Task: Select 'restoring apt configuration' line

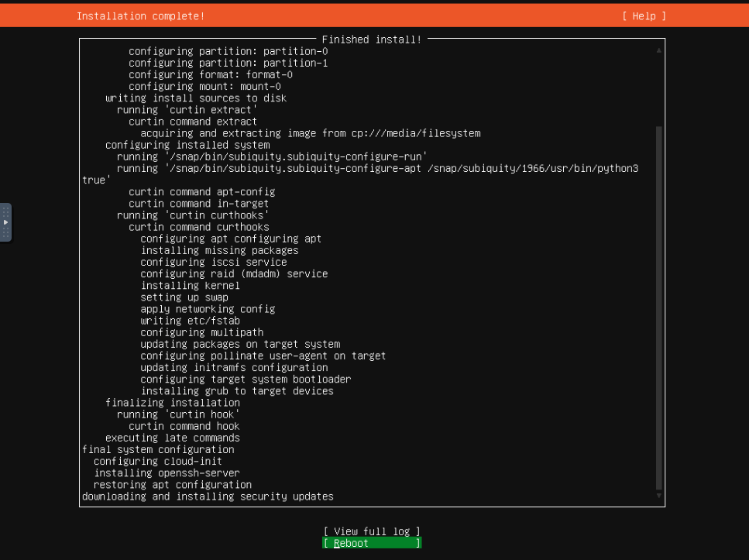Action: [173, 485]
